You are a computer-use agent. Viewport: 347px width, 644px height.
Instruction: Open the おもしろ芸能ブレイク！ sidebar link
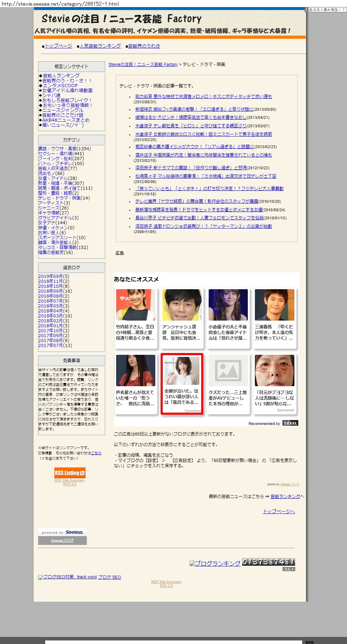[67, 100]
